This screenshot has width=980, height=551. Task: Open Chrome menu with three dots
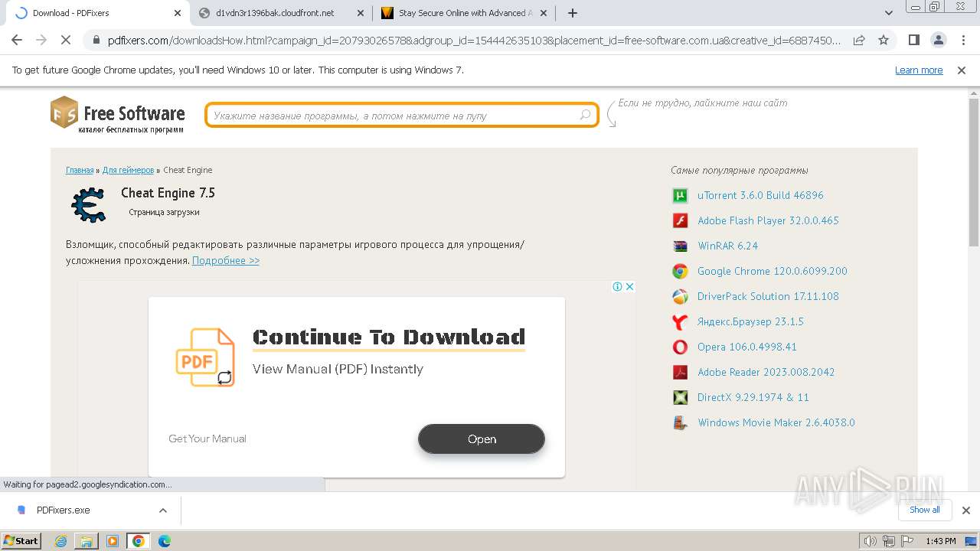click(962, 40)
